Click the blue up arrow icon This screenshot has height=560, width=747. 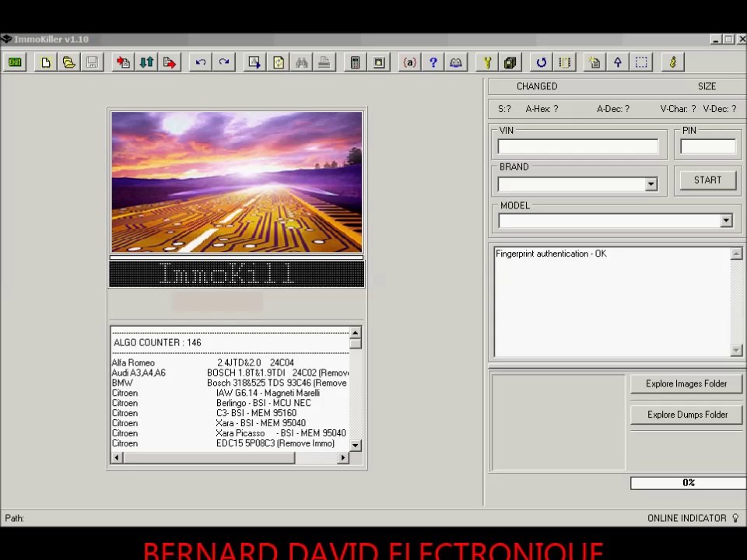tap(618, 62)
